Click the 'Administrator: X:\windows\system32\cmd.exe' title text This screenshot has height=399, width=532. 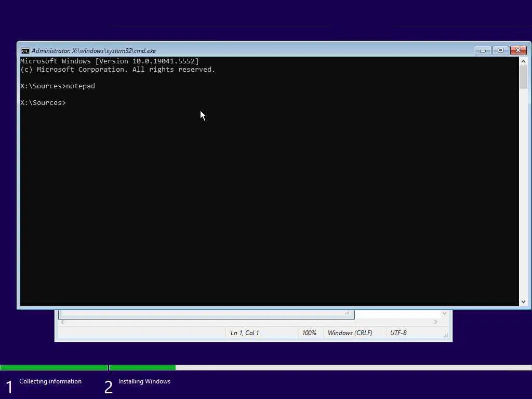point(94,51)
